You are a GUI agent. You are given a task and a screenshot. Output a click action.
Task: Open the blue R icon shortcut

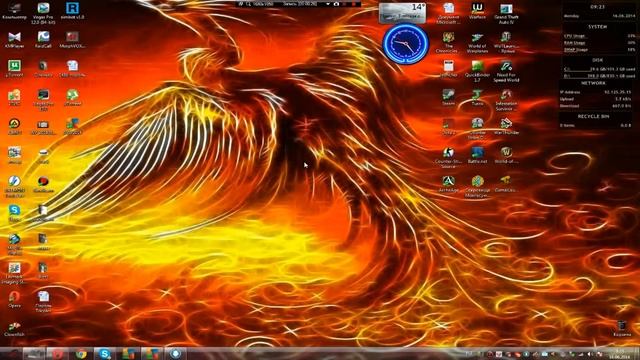pyautogui.click(x=72, y=11)
